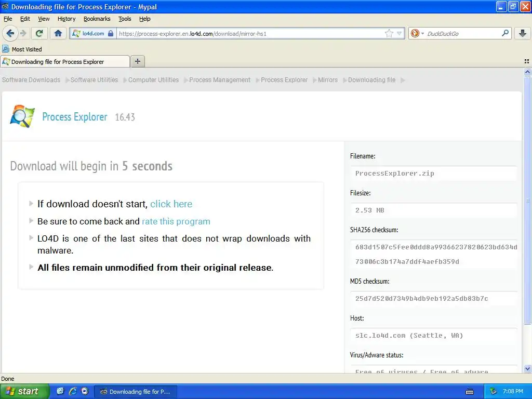Open the Home page icon

coord(58,33)
